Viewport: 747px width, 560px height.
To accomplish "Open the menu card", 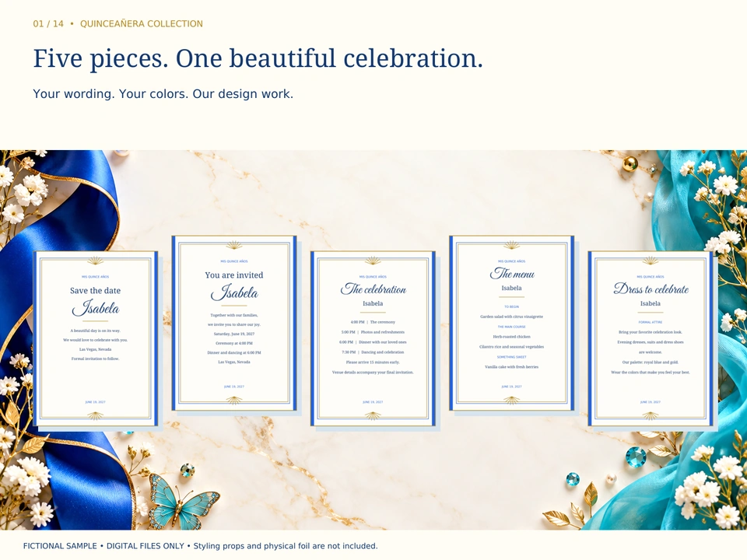I will [x=511, y=323].
